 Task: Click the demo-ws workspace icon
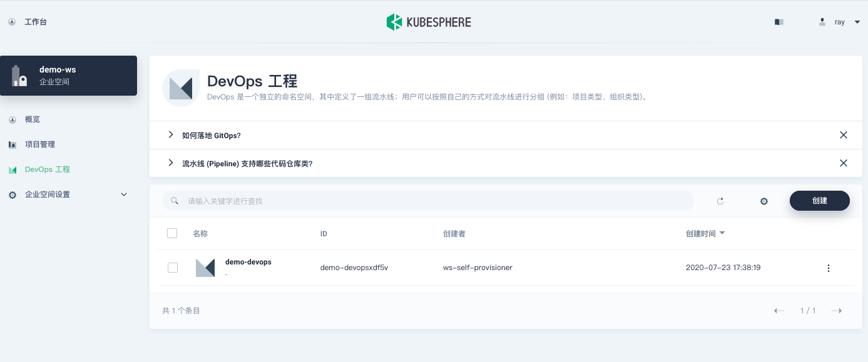[19, 76]
